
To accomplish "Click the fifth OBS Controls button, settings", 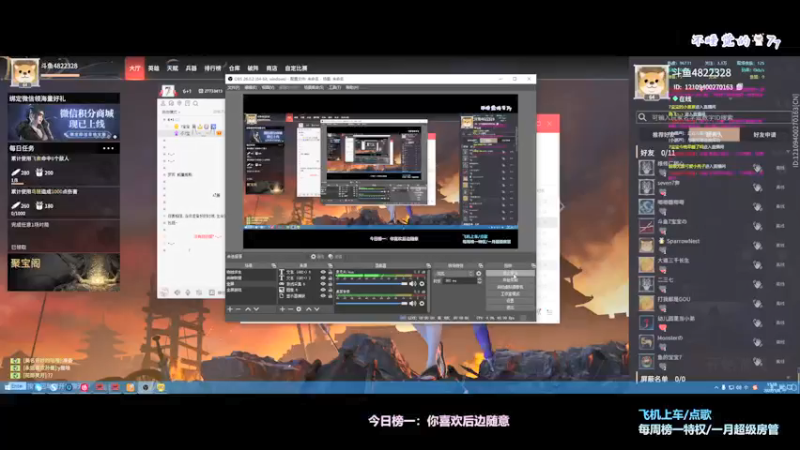I will (x=510, y=301).
